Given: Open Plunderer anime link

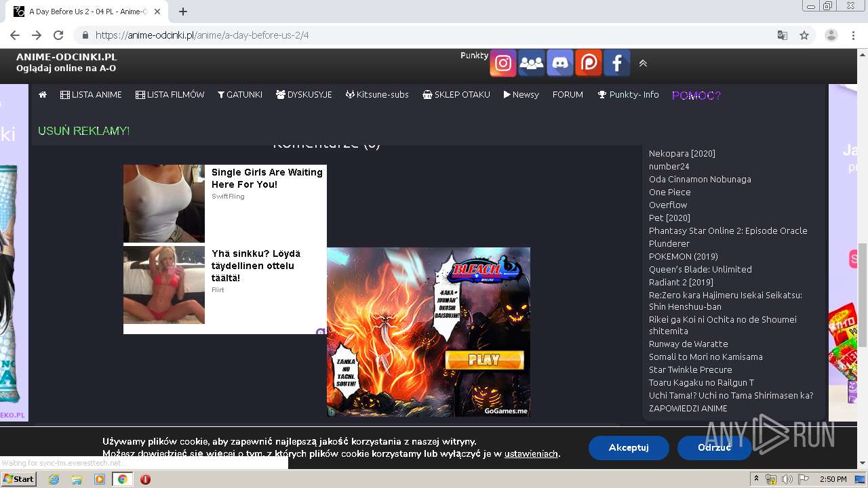Looking at the screenshot, I should (x=669, y=244).
